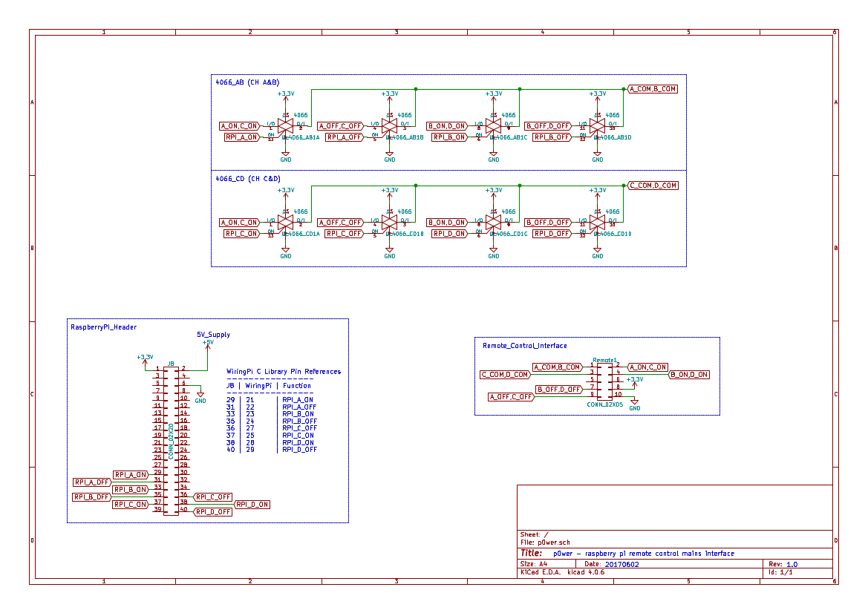Select the RaspberryPi_Header block title text
This screenshot has width=868, height=613.
pos(103,327)
